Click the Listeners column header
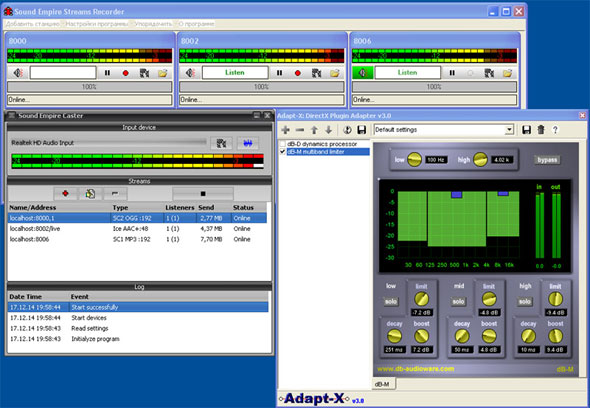 (180, 207)
